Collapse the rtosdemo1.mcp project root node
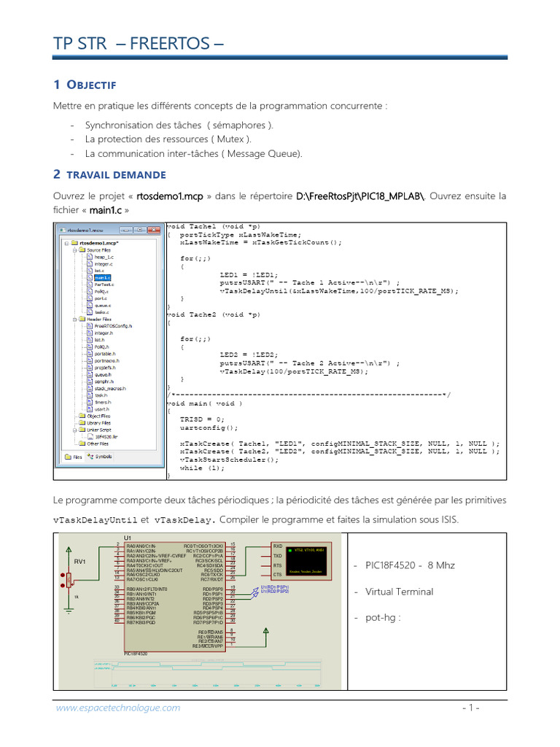 coord(66,243)
